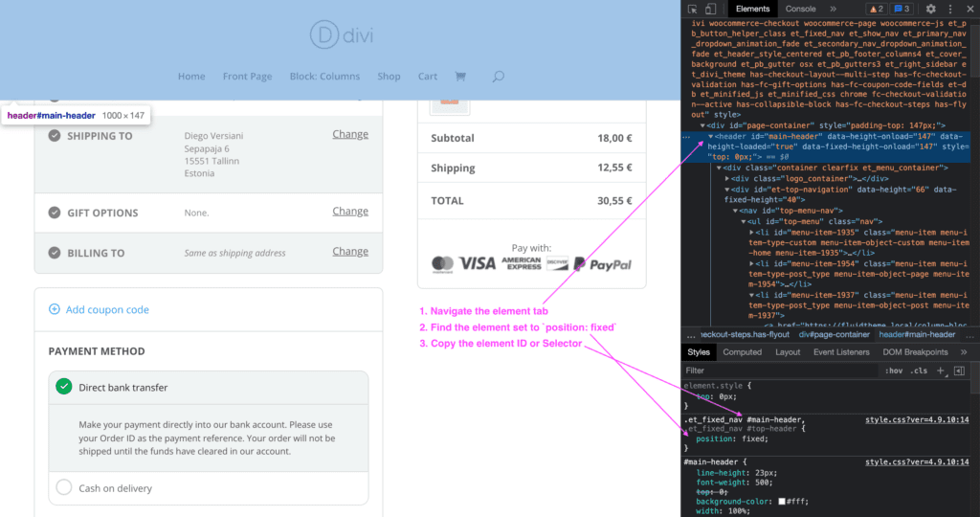The width and height of the screenshot is (980, 517).
Task: Click the Discover card logo
Action: pyautogui.click(x=558, y=263)
